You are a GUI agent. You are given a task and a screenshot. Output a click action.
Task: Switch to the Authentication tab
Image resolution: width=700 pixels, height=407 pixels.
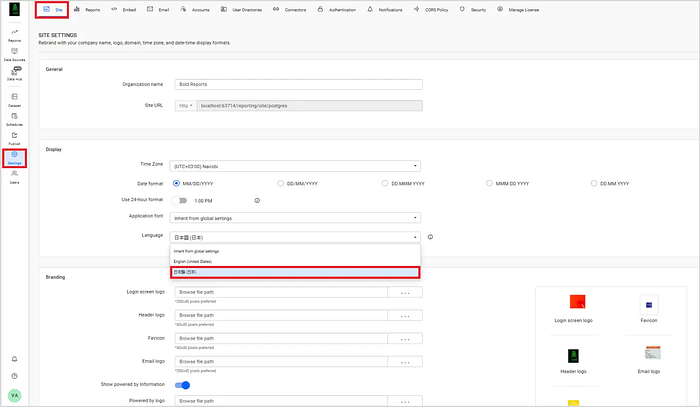pyautogui.click(x=337, y=9)
